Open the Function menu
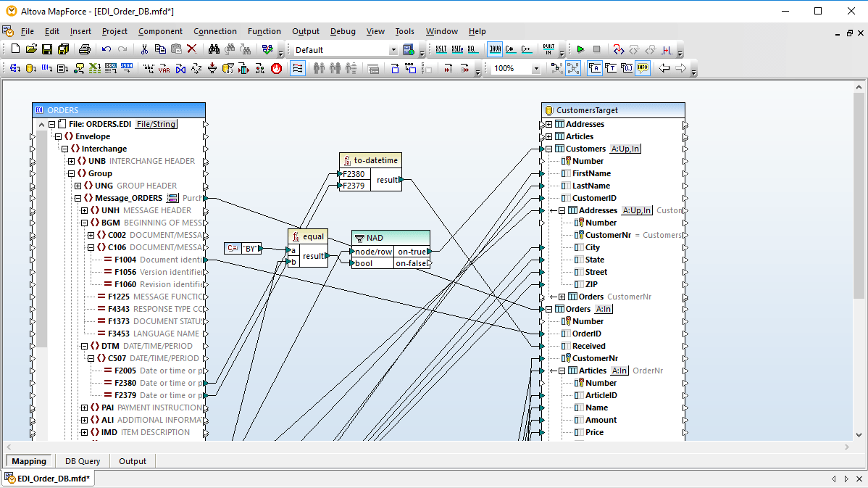The image size is (868, 488). pos(264,32)
